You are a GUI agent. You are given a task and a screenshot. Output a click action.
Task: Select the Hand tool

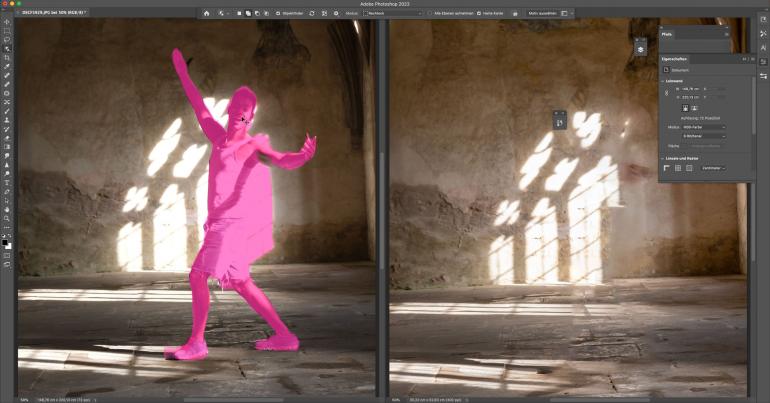pos(7,210)
